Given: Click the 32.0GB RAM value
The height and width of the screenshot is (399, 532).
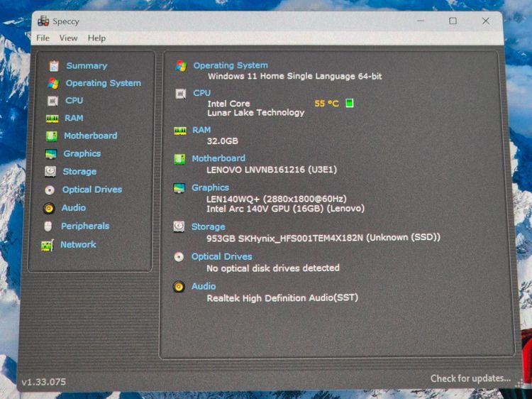Looking at the screenshot, I should [222, 141].
